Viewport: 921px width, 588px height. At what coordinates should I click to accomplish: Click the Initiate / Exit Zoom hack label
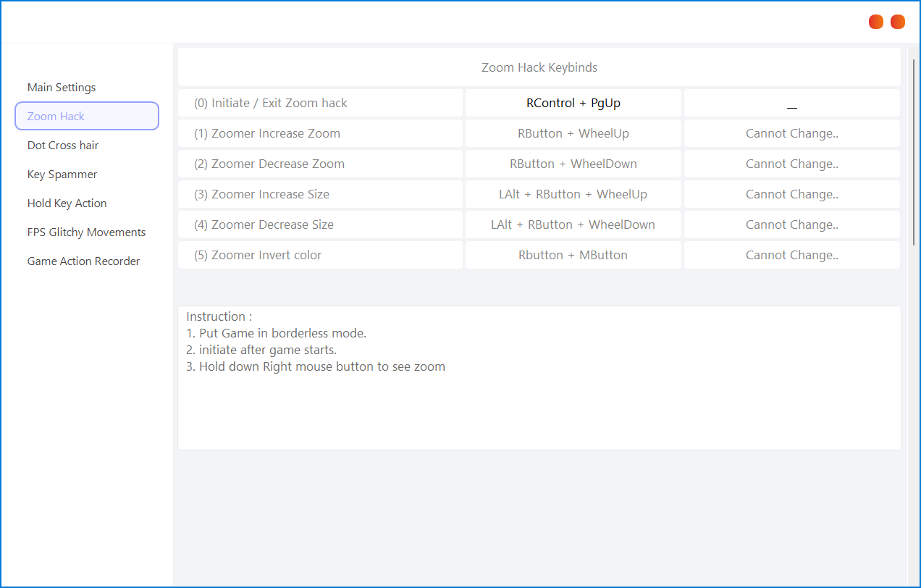pos(270,103)
